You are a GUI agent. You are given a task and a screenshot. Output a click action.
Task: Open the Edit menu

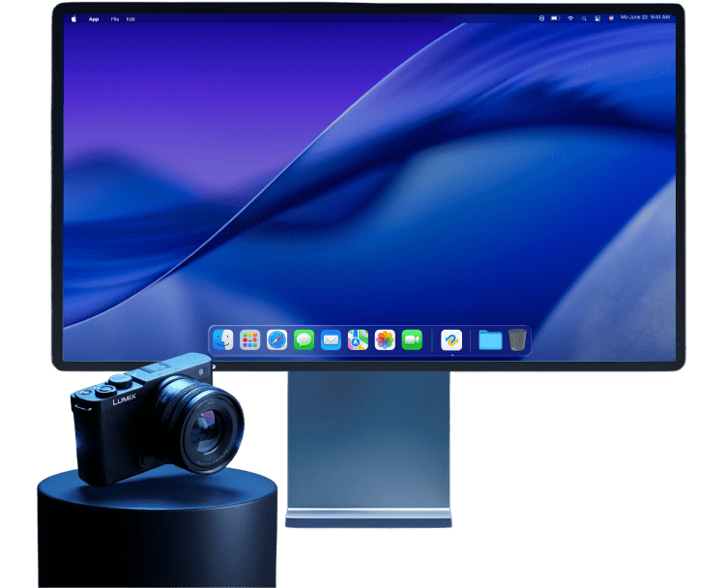(x=130, y=19)
